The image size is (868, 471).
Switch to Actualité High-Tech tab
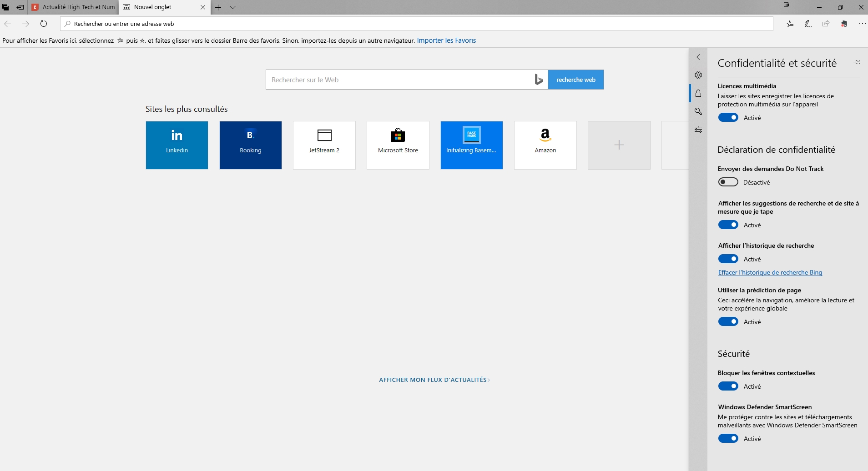74,7
